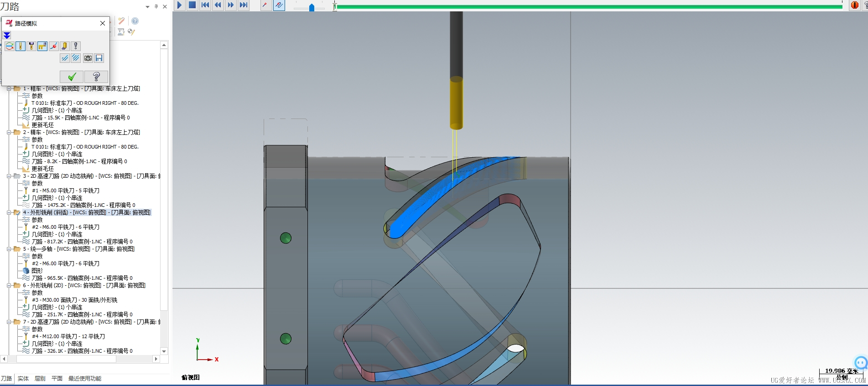868x386 pixels.
Task: Click the trace mode icon
Action: tap(265, 5)
